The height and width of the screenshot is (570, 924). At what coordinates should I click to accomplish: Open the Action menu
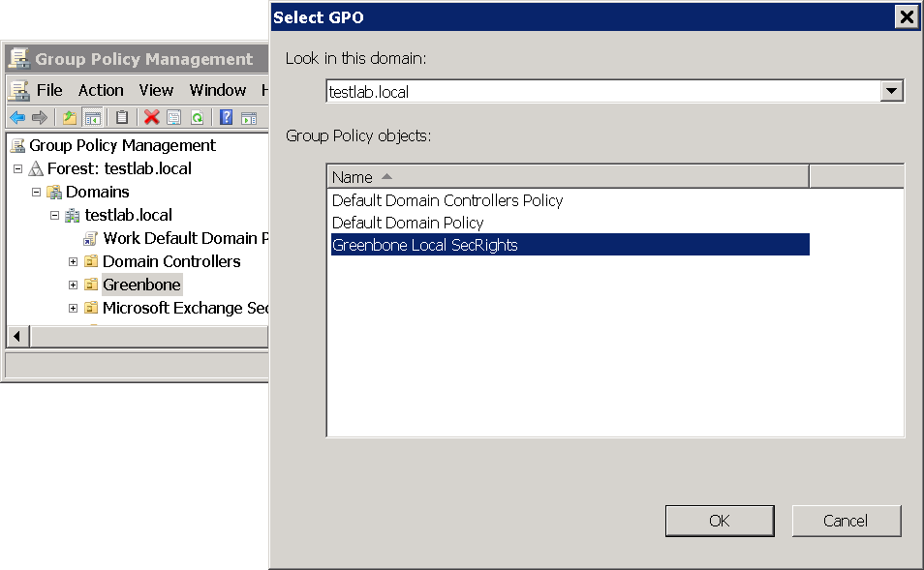click(x=101, y=90)
